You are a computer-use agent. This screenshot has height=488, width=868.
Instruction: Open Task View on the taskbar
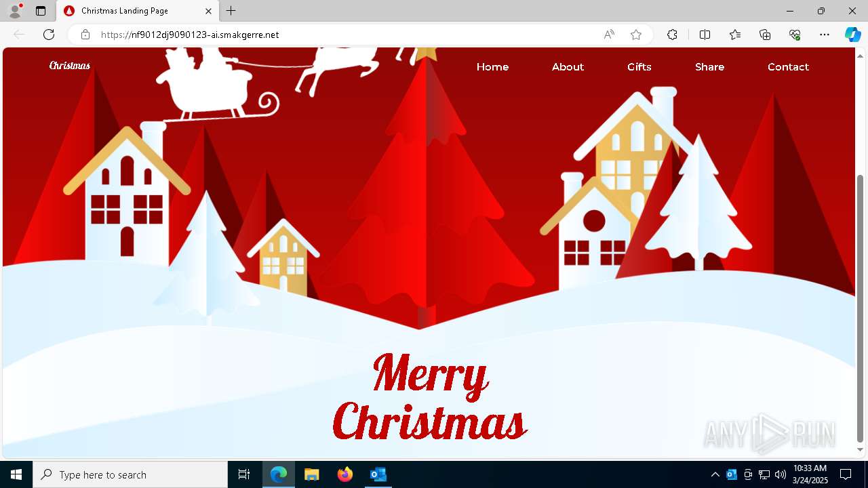point(244,474)
